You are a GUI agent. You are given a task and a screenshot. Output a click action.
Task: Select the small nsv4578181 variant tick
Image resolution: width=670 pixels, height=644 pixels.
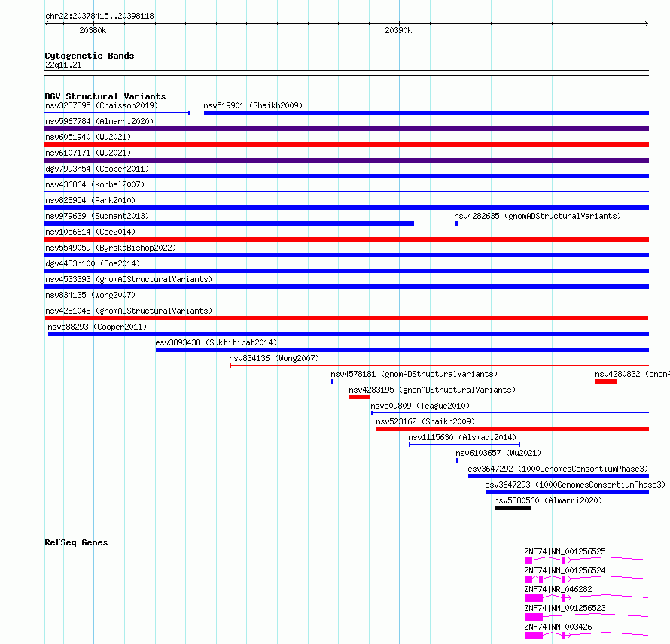(x=332, y=381)
